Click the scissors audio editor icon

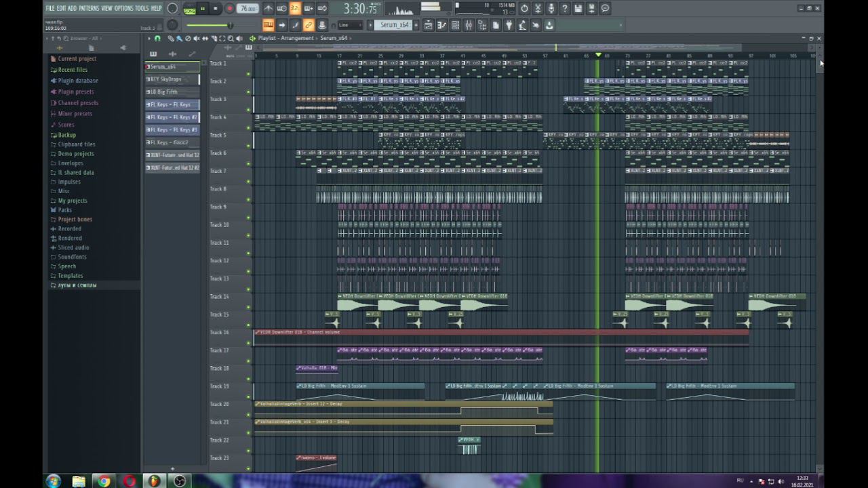click(x=538, y=8)
